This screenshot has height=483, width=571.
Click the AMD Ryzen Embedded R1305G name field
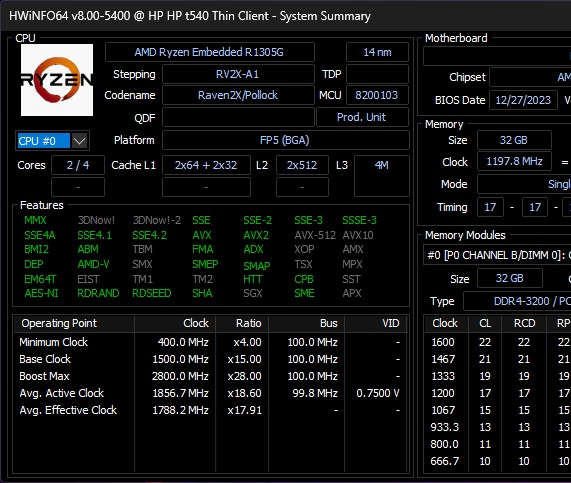(x=209, y=52)
